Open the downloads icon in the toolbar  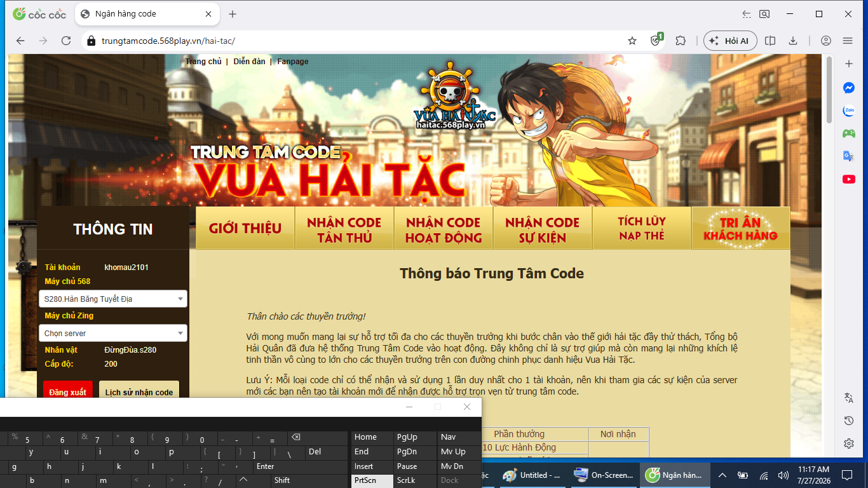coord(793,41)
